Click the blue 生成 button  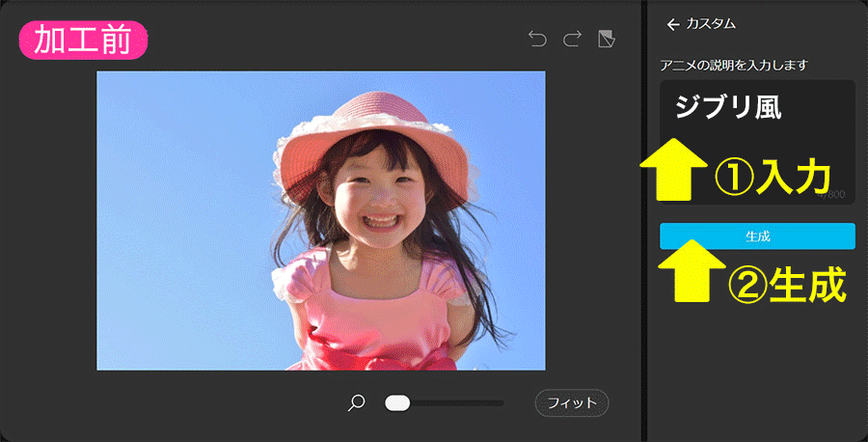(757, 236)
